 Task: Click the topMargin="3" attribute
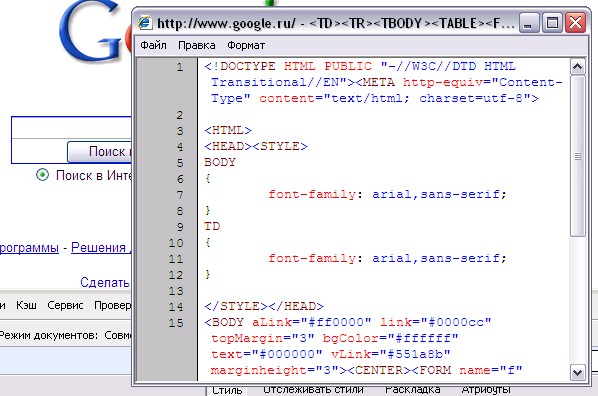[263, 338]
